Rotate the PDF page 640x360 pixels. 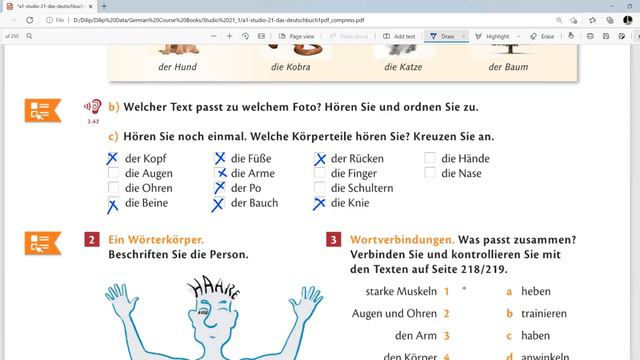coord(245,36)
